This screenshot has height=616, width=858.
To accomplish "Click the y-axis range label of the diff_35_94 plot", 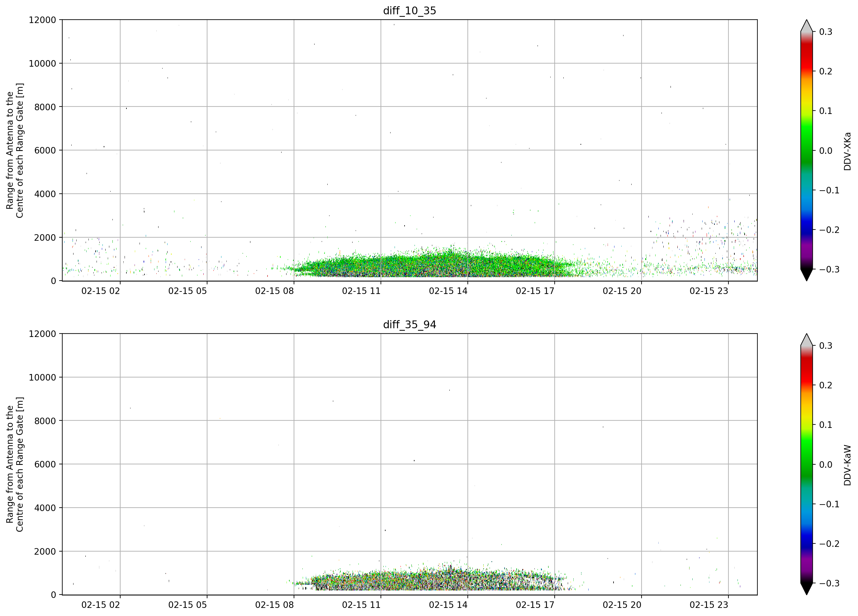I will 15,464.
